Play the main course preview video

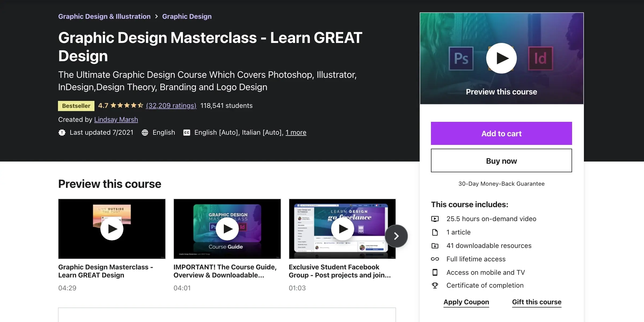(501, 58)
